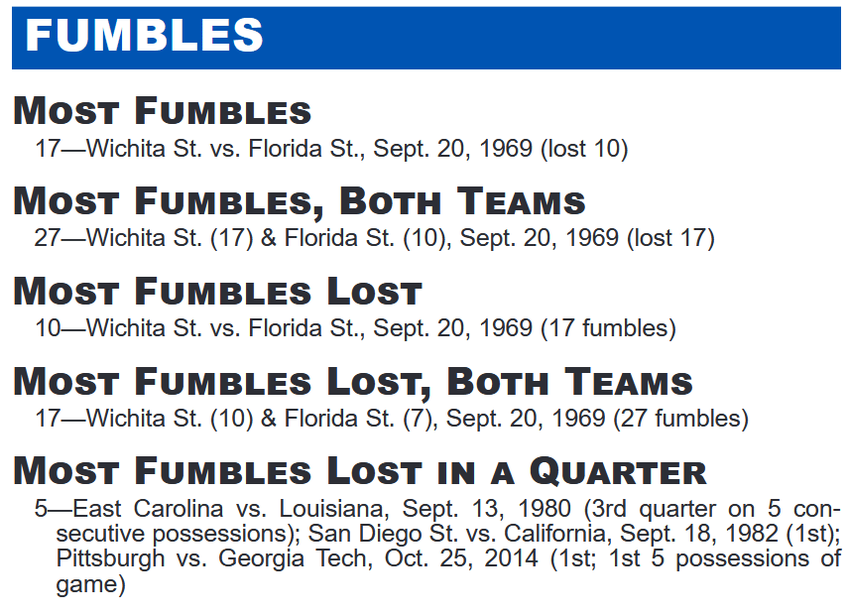
Task: Click the date Oct. 25, 2014
Action: [461, 558]
